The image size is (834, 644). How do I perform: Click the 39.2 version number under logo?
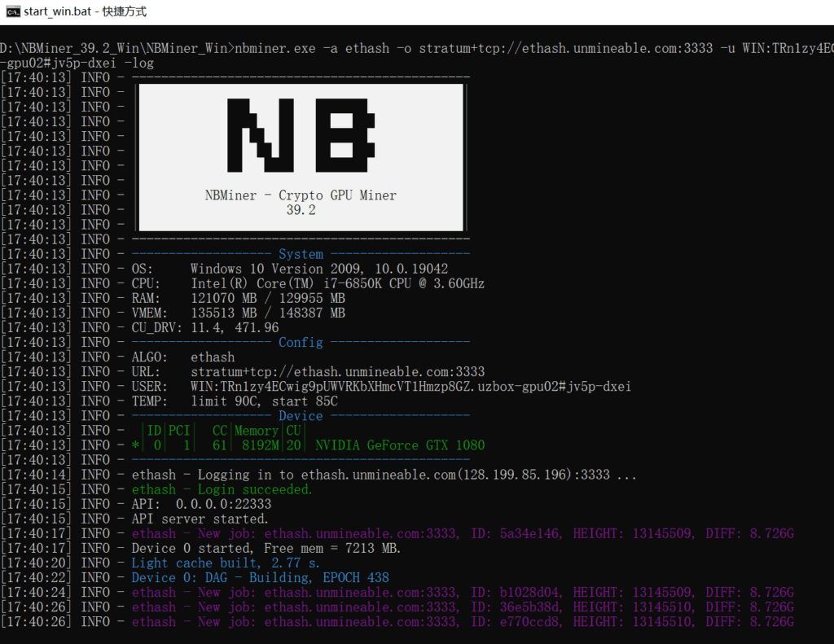pyautogui.click(x=301, y=210)
